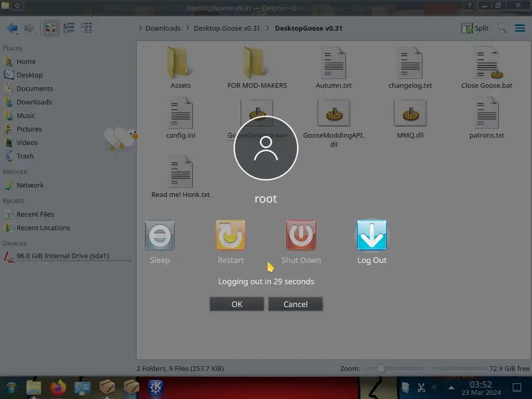Go back in Dolphin using back arrow
Screen dimensions: 532x399
pyautogui.click(x=12, y=28)
